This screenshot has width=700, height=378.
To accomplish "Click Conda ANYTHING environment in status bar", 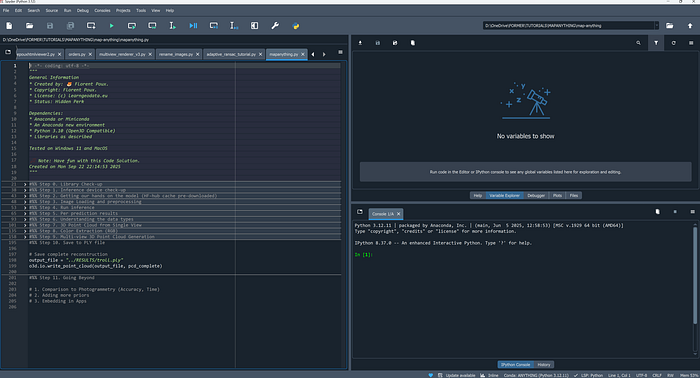I will coord(536,375).
